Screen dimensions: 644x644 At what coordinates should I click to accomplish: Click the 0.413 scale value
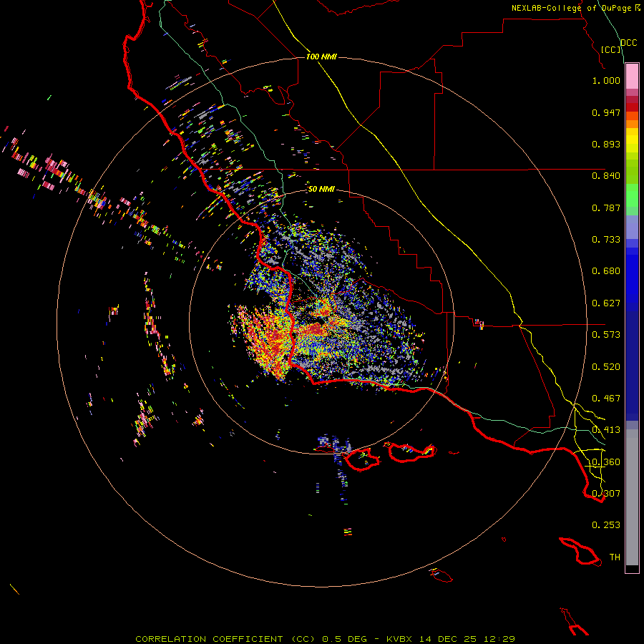point(606,430)
